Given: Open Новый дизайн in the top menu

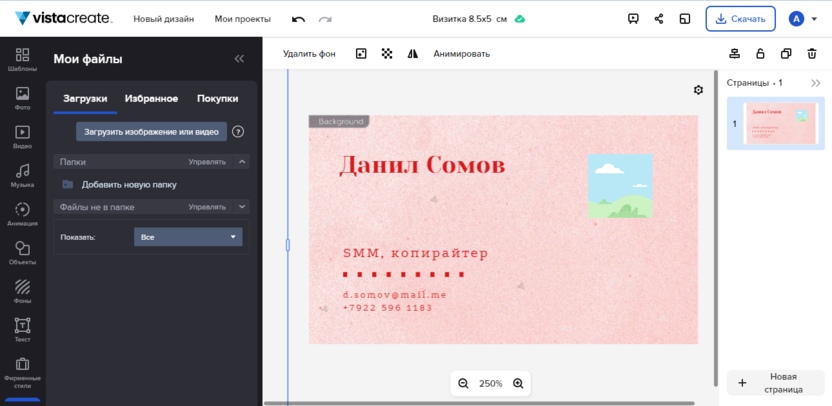Looking at the screenshot, I should coord(163,19).
